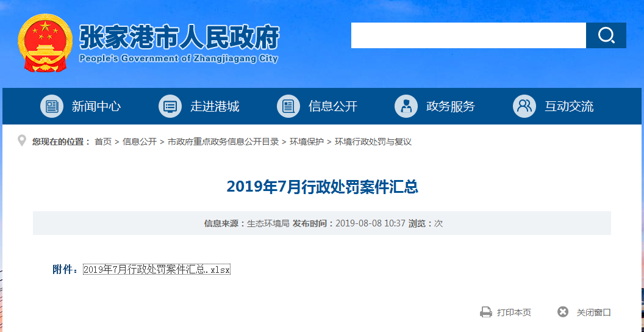The width and height of the screenshot is (644, 332).
Task: Click the 信息公开 document icon
Action: (288, 106)
